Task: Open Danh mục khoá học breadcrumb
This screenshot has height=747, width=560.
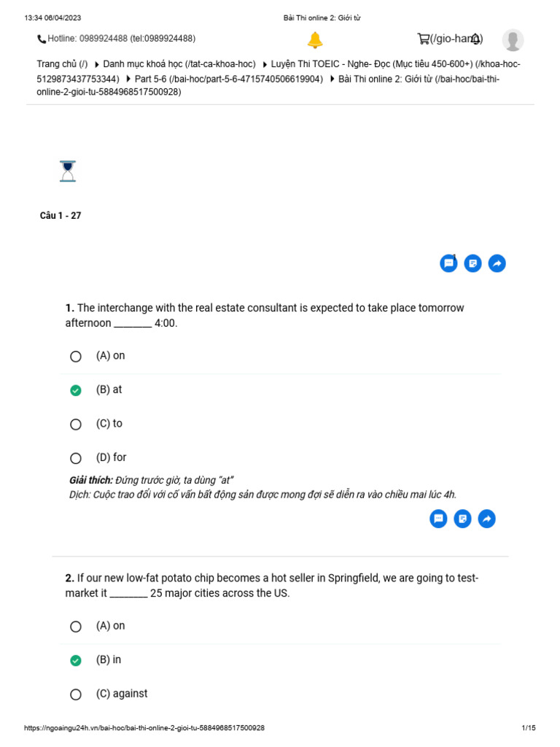Action: [x=179, y=64]
